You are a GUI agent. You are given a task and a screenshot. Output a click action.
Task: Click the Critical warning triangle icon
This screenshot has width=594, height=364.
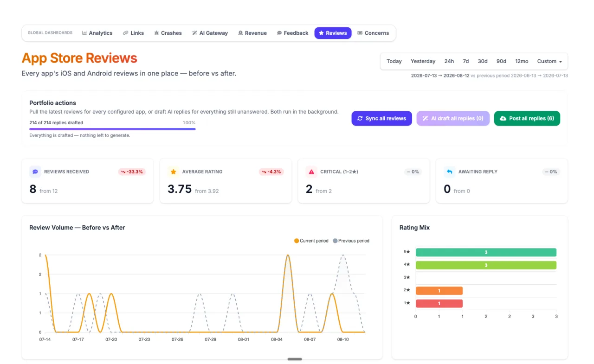click(311, 172)
